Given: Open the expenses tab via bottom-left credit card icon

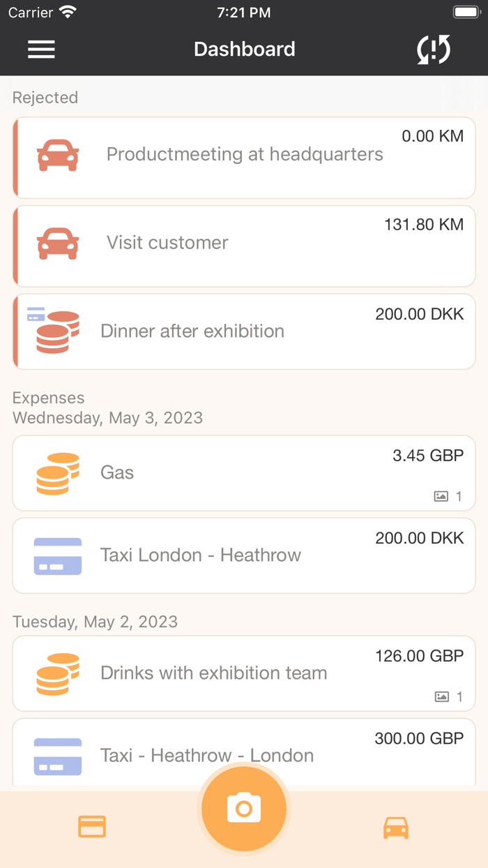Looking at the screenshot, I should [91, 826].
